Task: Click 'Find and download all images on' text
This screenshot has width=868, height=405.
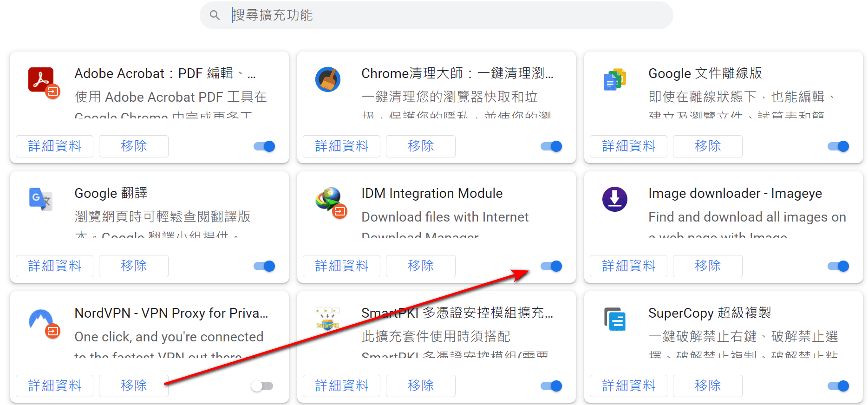Action: (x=747, y=217)
